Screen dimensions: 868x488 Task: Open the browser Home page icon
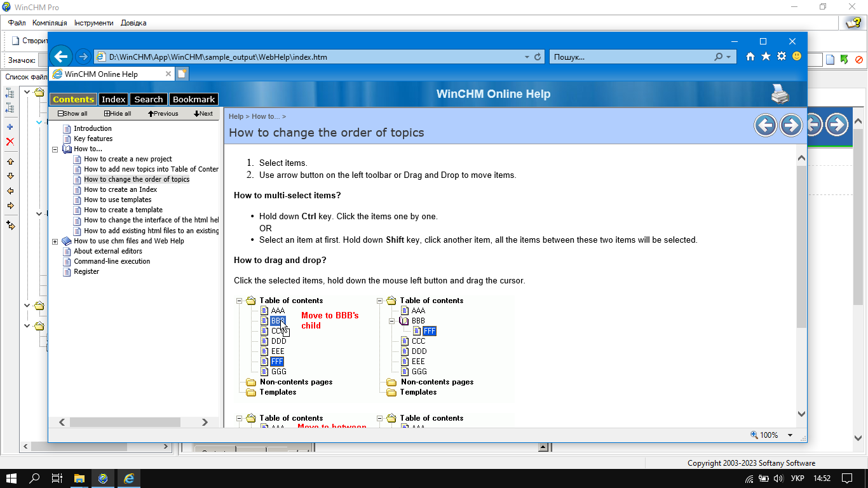(750, 57)
